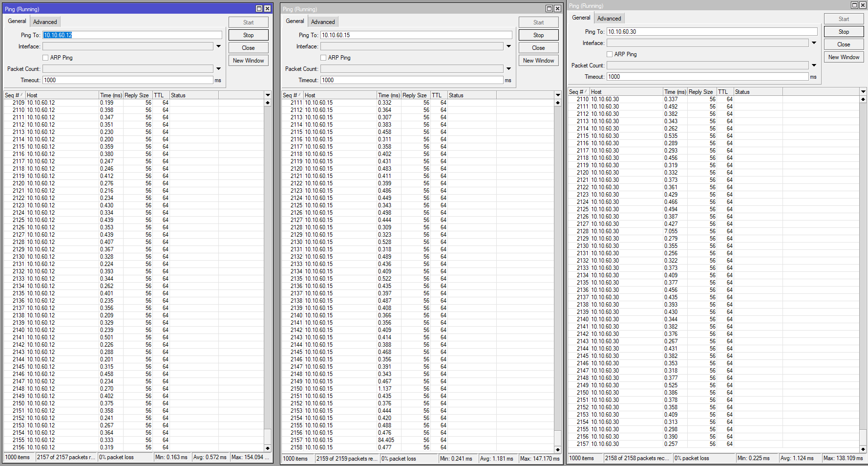Click Timeout field in 10.10.60.15 window
The width and height of the screenshot is (868, 466).
tap(412, 80)
